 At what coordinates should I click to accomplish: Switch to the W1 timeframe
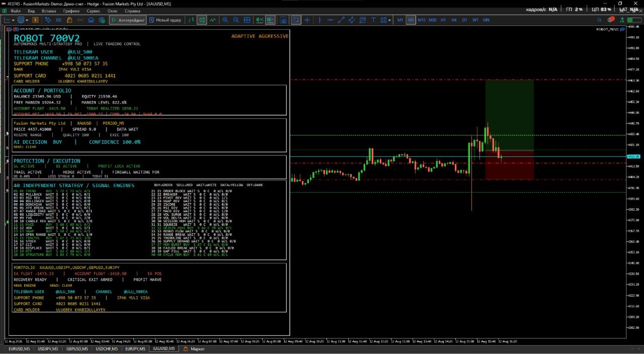[475, 20]
